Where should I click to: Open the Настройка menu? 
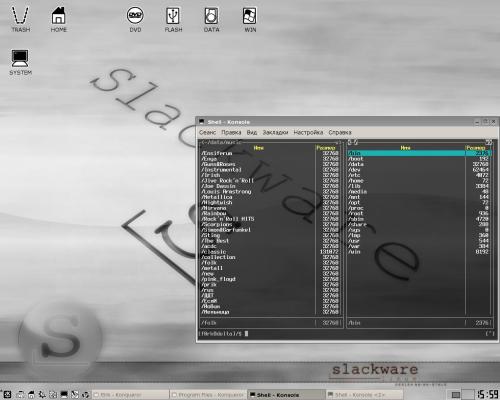308,132
